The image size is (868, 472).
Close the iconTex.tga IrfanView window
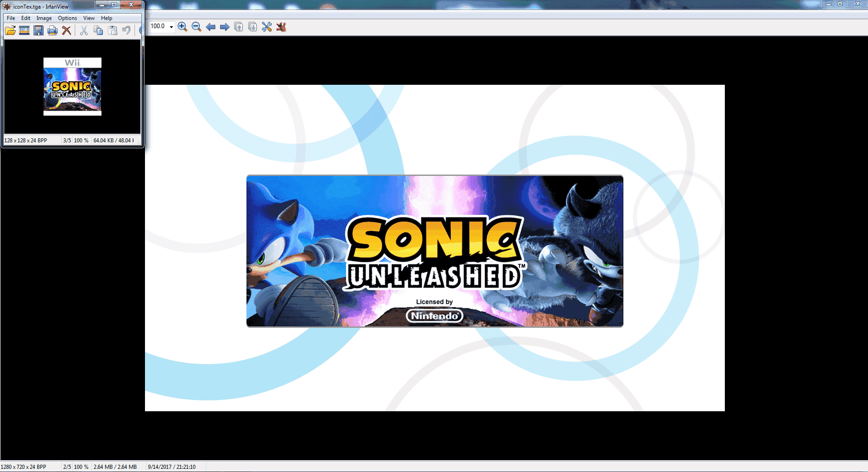(x=131, y=5)
